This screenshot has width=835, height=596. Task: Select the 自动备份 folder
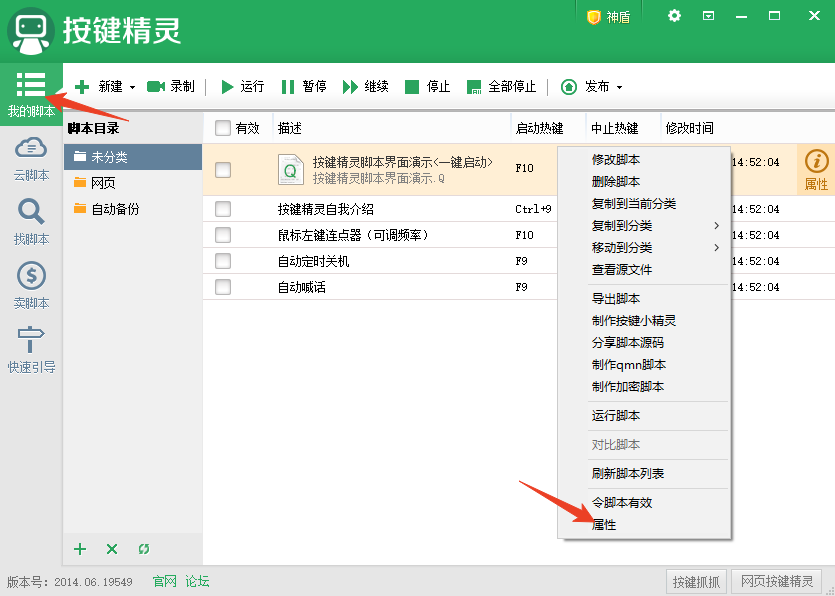[133, 209]
